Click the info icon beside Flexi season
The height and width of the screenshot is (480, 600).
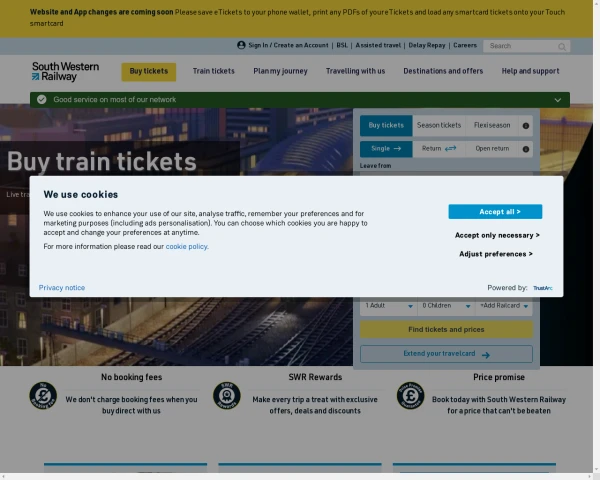526,126
